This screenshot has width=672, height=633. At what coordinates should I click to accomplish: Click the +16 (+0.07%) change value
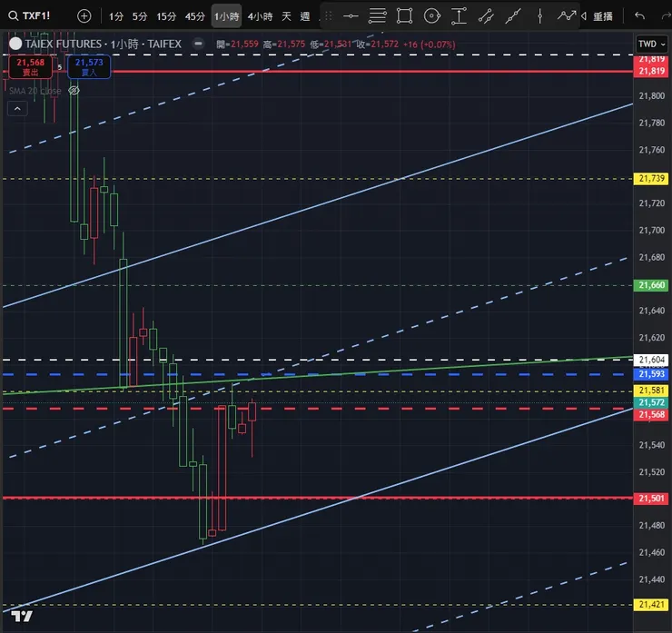point(429,45)
